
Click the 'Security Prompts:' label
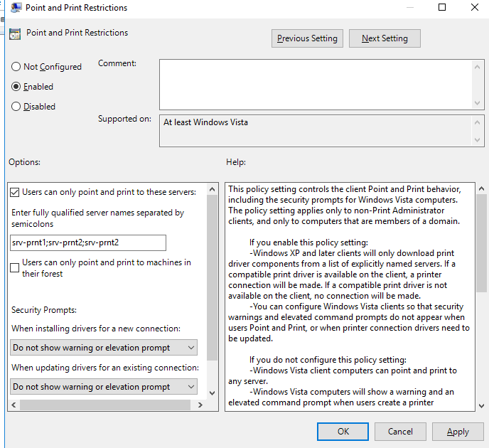click(x=44, y=310)
